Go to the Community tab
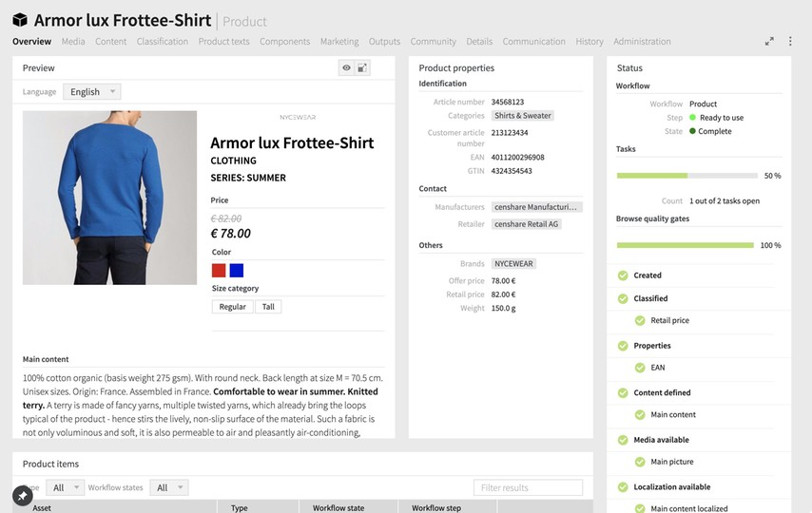812x513 pixels. pos(433,42)
